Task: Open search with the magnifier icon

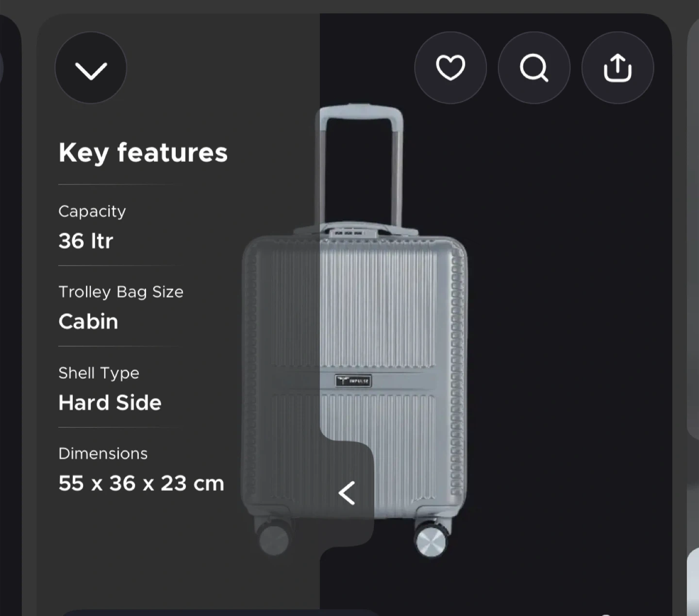Action: [534, 67]
